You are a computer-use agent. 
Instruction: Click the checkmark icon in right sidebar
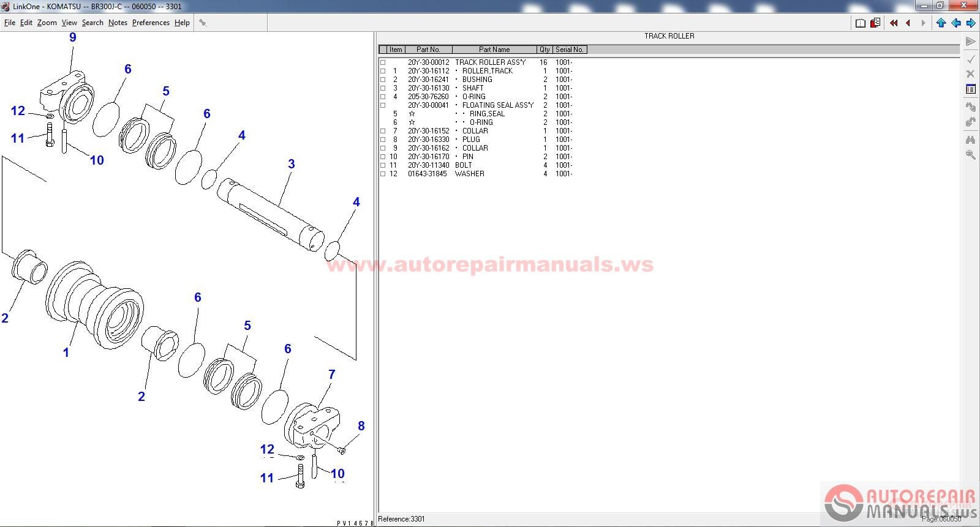click(x=970, y=59)
